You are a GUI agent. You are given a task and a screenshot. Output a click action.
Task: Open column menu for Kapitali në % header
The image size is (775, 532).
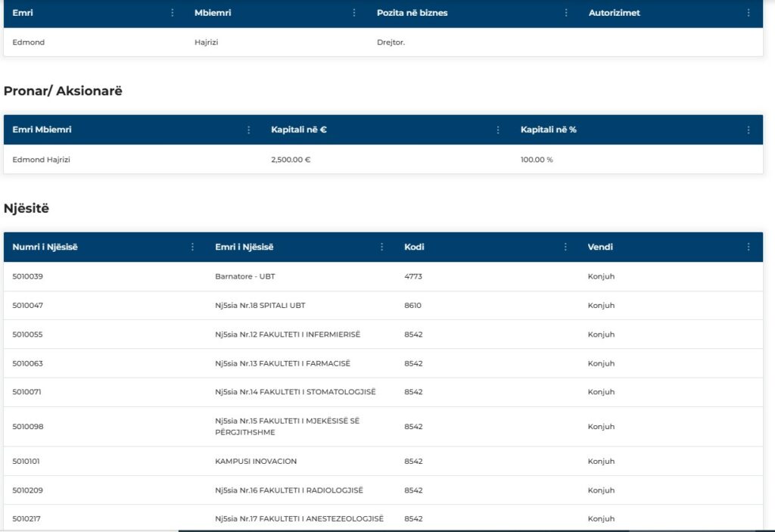click(x=749, y=129)
